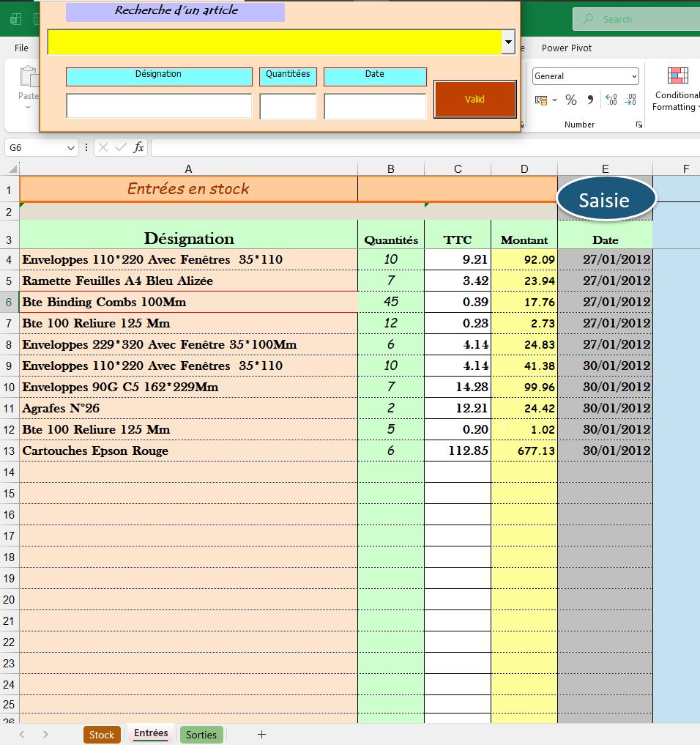Image resolution: width=700 pixels, height=745 pixels.
Task: Open Number group dialog launcher
Action: pyautogui.click(x=639, y=125)
